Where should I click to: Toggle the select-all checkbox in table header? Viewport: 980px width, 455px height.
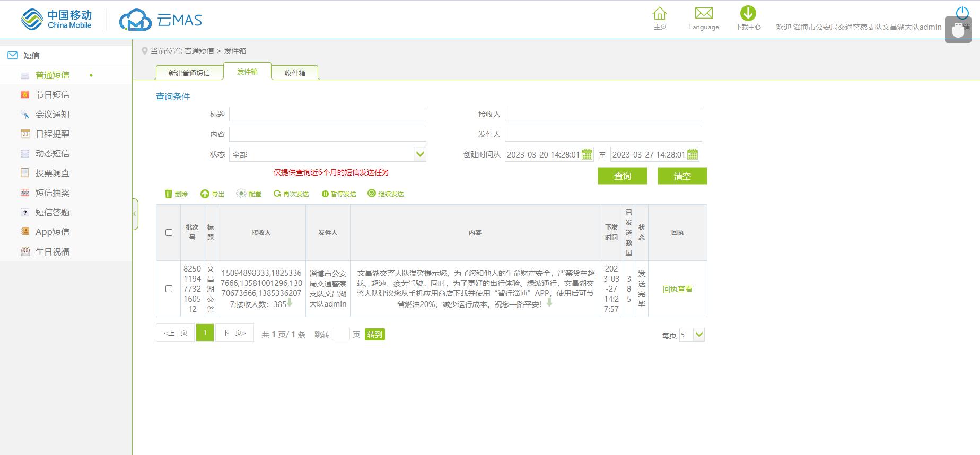(x=169, y=232)
